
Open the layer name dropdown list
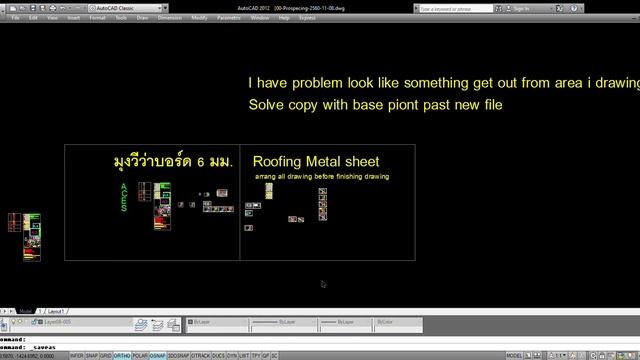point(71,322)
